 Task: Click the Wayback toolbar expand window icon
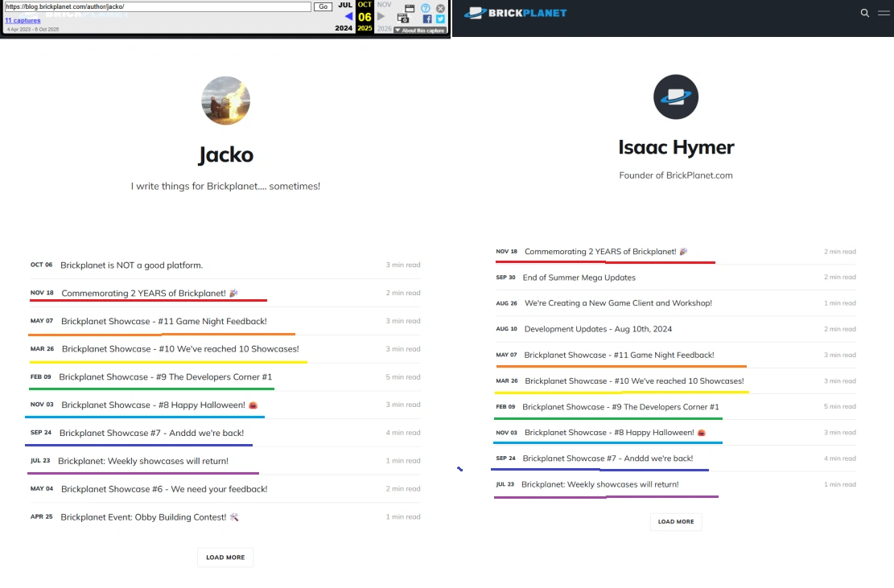pos(410,8)
